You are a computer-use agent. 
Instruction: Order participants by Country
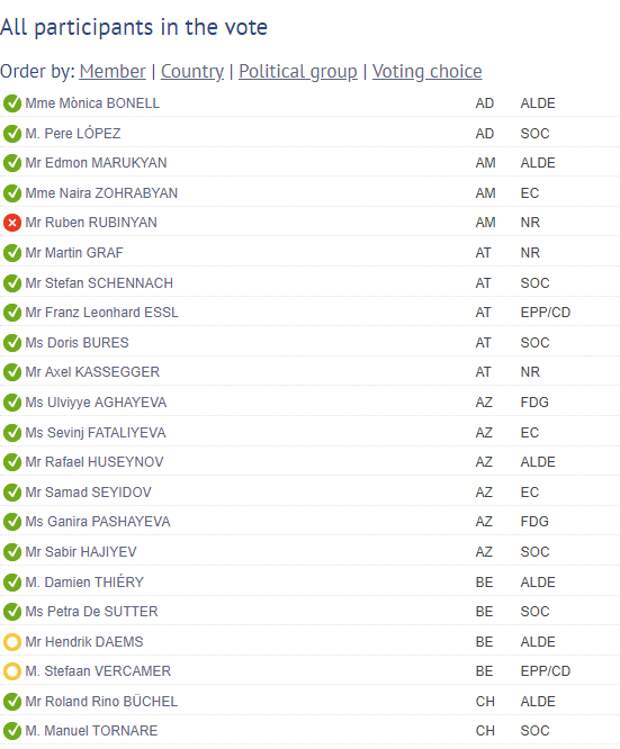[x=192, y=72]
